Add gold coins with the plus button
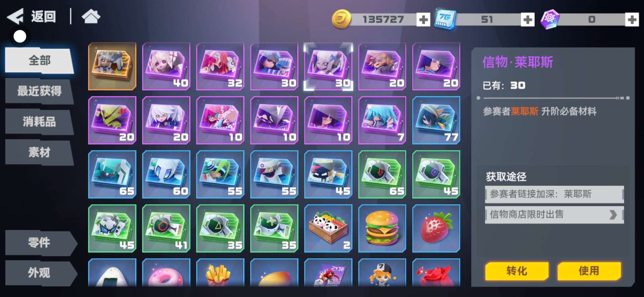Screen dimensions: 644x297 [423, 20]
